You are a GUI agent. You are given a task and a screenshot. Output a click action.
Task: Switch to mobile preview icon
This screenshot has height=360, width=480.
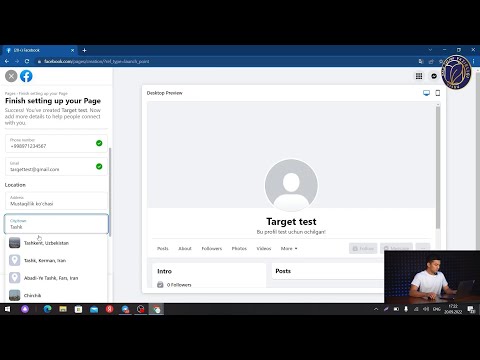pyautogui.click(x=438, y=93)
